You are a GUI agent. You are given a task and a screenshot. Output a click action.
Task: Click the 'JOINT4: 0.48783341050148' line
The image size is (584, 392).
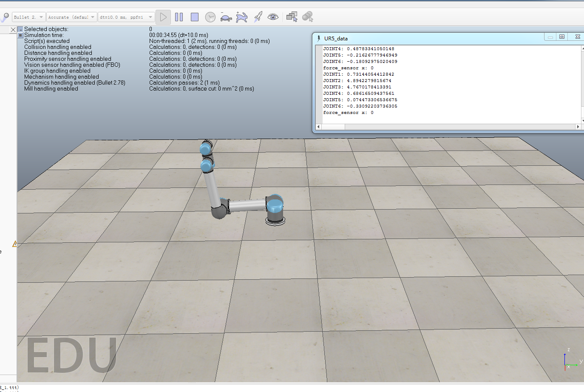[x=358, y=49]
